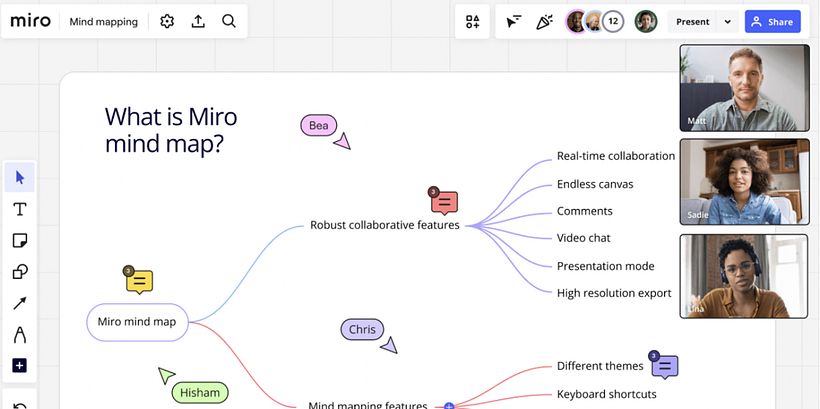Select Sadie's video tile
The width and height of the screenshot is (820, 409).
coord(745,182)
